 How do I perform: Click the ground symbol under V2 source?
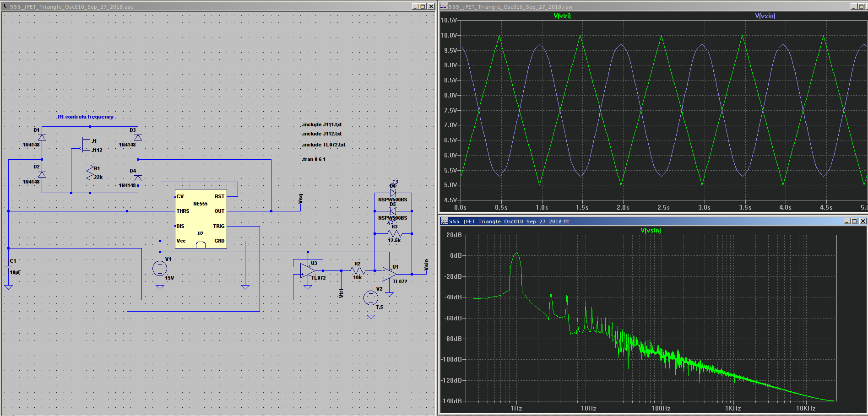coord(371,316)
